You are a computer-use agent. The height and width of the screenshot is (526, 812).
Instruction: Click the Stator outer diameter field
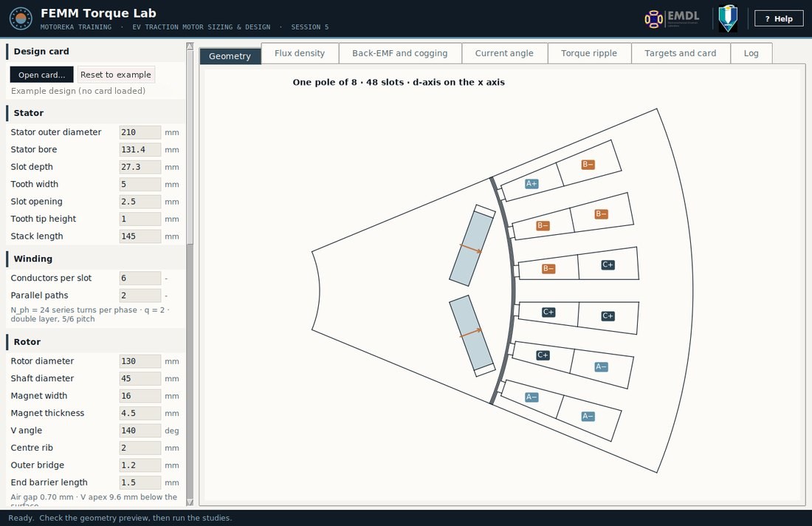point(140,132)
